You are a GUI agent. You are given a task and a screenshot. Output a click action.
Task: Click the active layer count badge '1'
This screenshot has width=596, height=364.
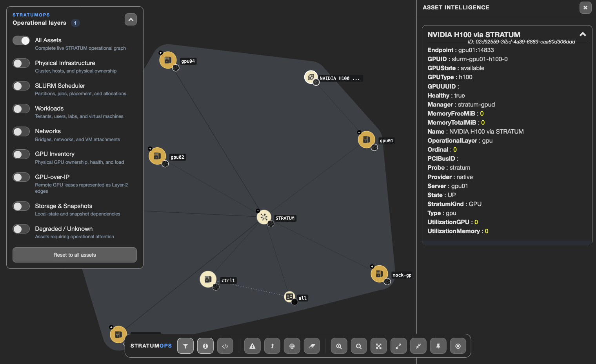(75, 23)
